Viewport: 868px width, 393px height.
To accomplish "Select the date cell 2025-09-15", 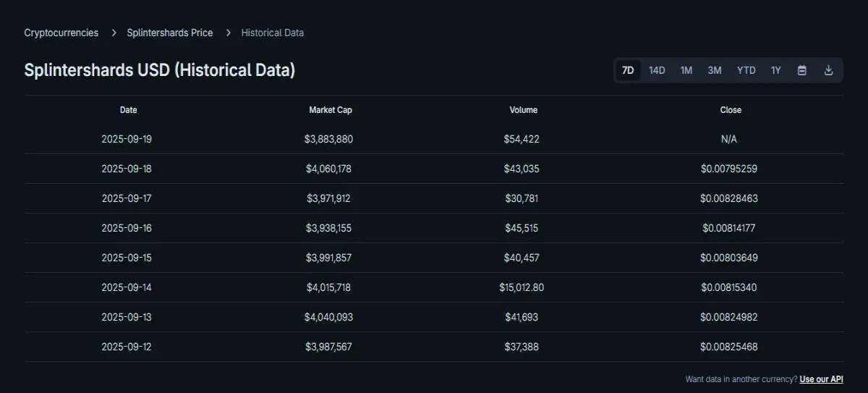I will pos(127,258).
